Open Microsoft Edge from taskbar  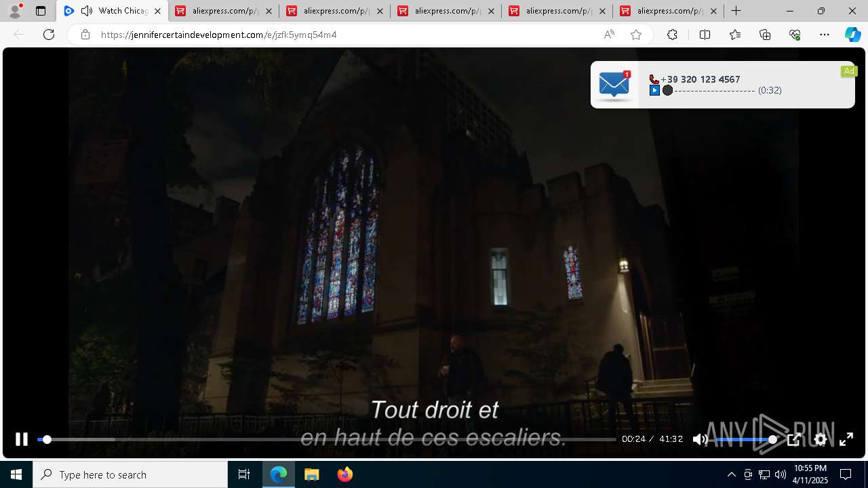tap(279, 474)
